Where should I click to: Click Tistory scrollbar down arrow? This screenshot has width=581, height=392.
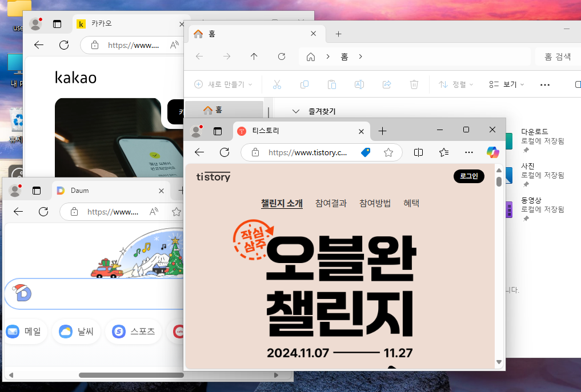coord(499,362)
